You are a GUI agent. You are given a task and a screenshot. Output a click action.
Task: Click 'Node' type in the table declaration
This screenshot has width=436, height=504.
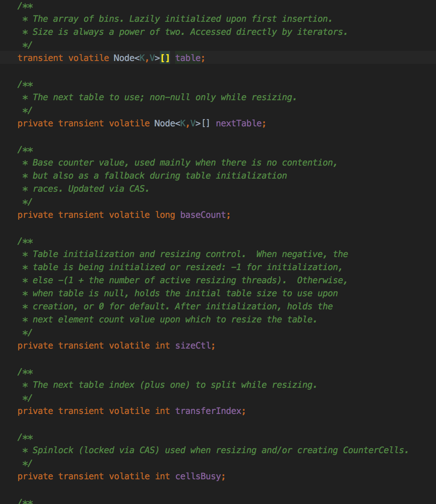point(124,58)
